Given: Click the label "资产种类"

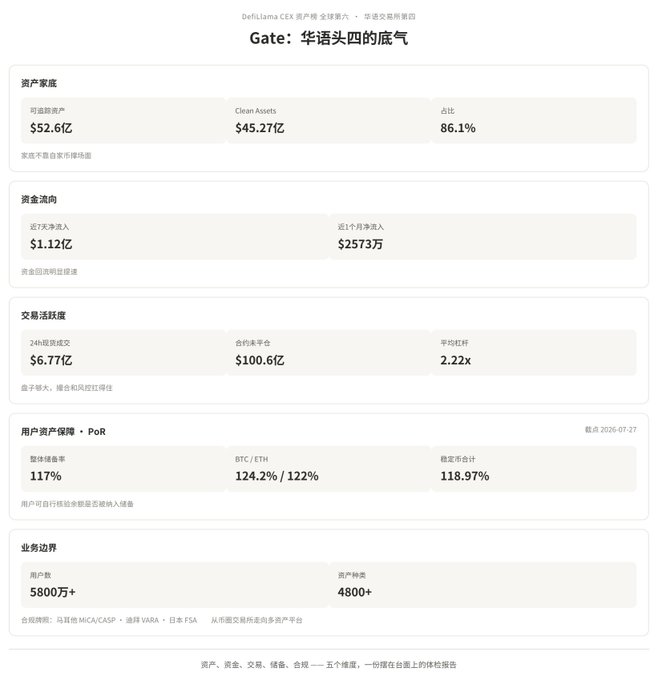Looking at the screenshot, I should point(352,575).
